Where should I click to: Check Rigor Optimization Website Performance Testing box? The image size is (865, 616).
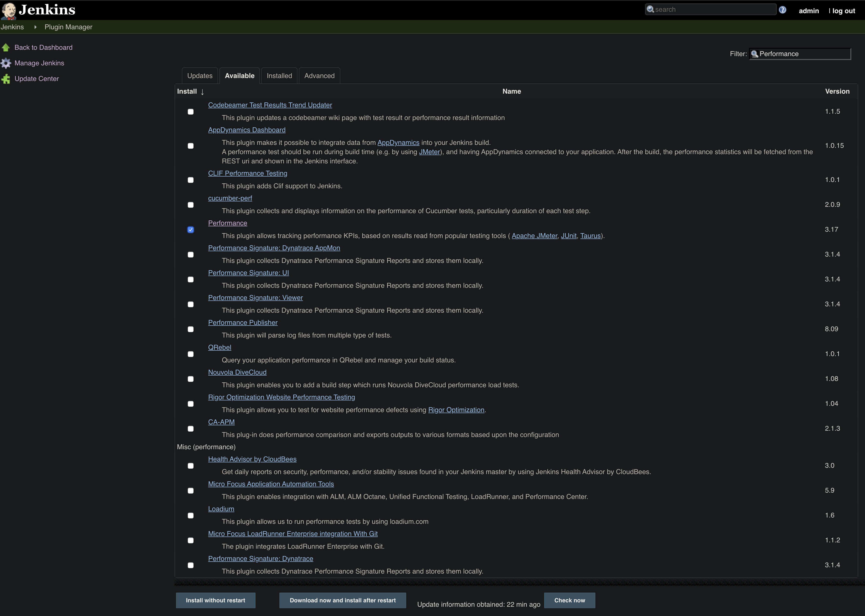[191, 404]
